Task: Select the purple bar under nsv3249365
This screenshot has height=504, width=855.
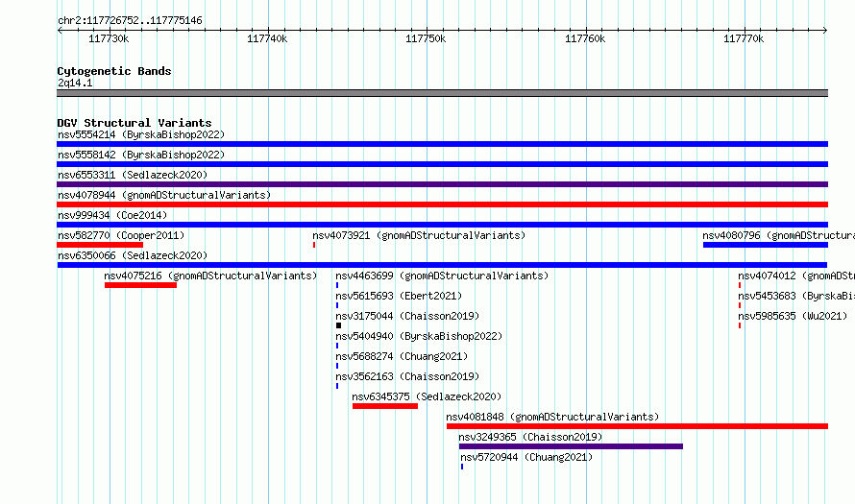Action: pos(571,446)
